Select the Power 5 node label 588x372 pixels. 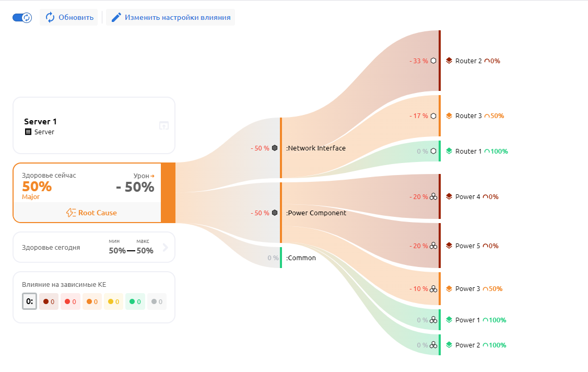tap(468, 246)
